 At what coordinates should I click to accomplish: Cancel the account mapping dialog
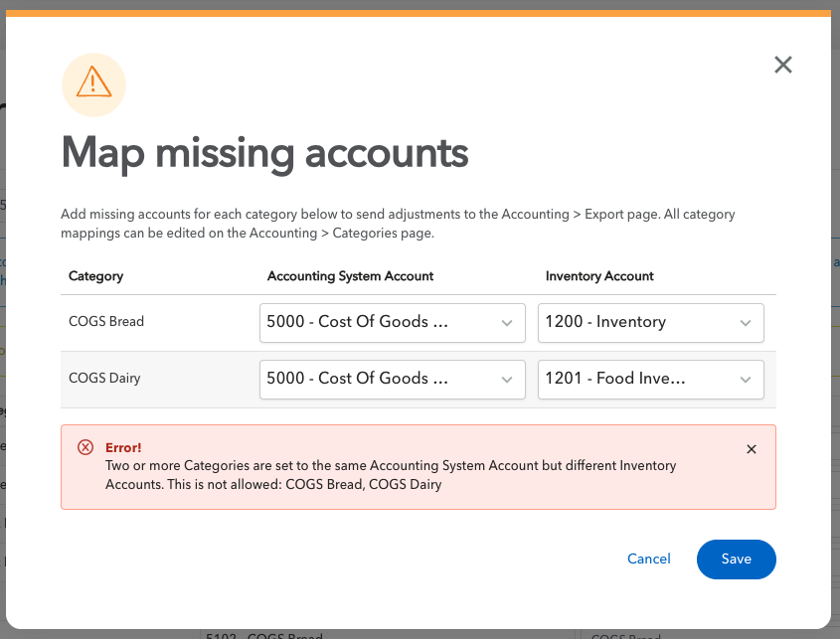(x=649, y=559)
